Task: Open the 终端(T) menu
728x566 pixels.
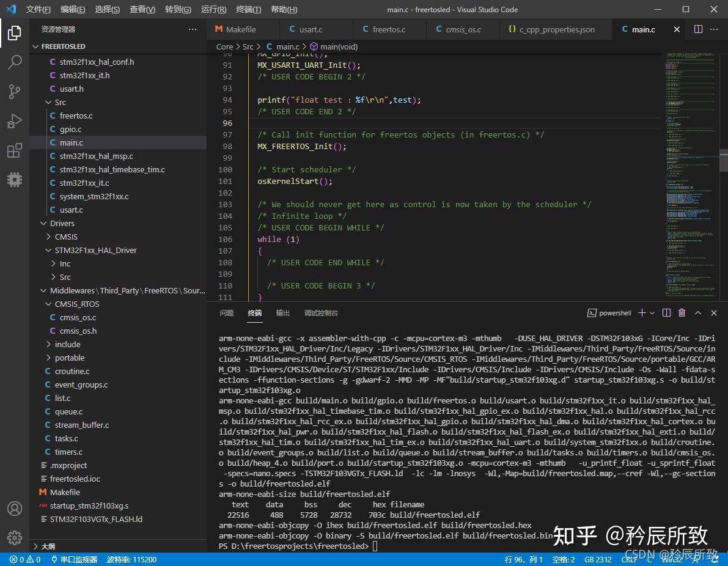Action: (248, 9)
